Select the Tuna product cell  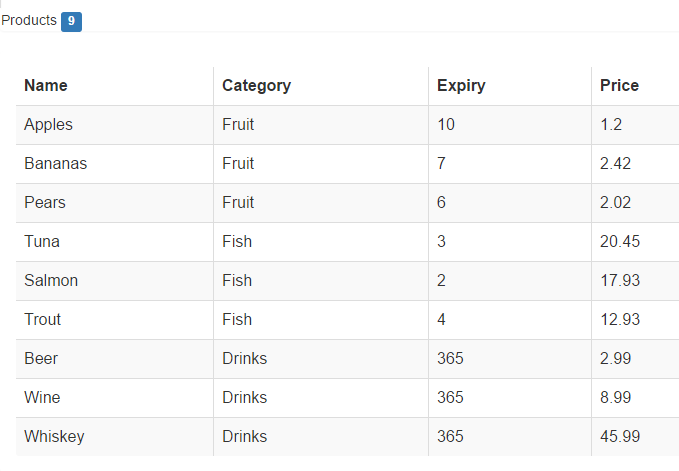[42, 242]
